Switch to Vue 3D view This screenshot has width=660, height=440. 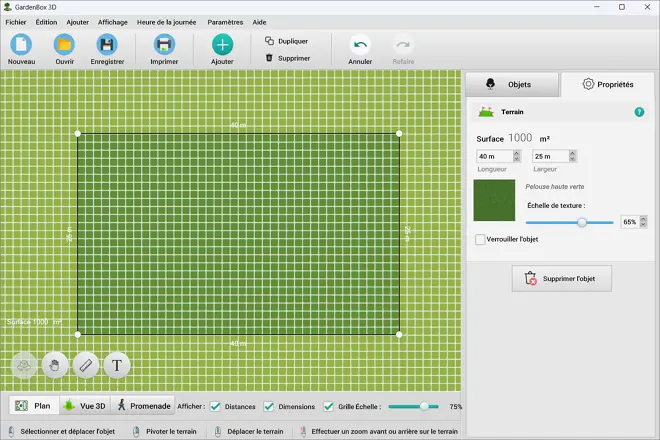pyautogui.click(x=85, y=406)
